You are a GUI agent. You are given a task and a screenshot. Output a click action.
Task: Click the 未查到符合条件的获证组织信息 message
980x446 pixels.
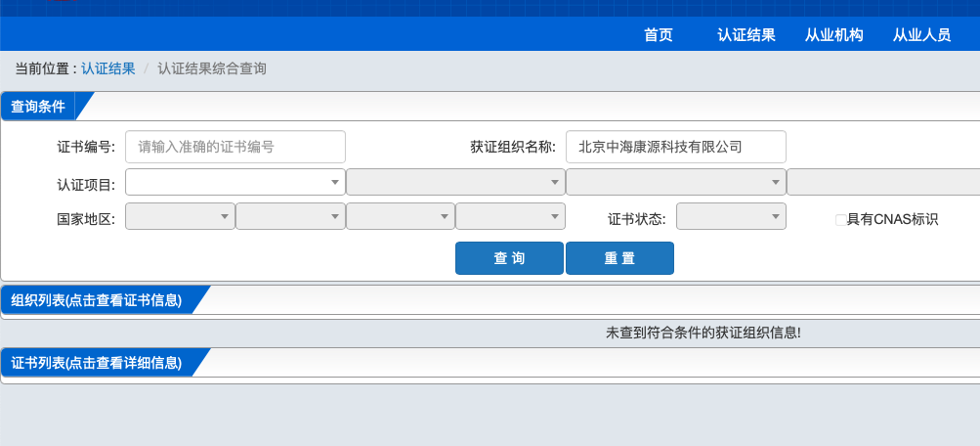pos(703,333)
